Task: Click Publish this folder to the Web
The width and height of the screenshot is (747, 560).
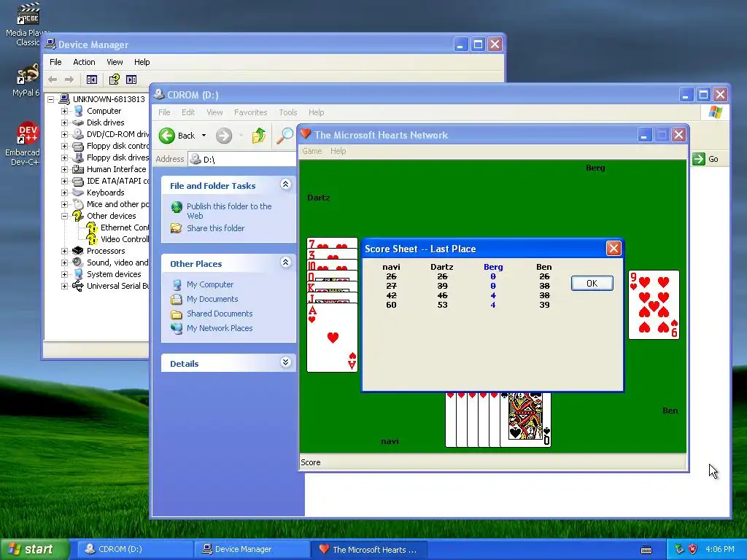Action: 229,211
